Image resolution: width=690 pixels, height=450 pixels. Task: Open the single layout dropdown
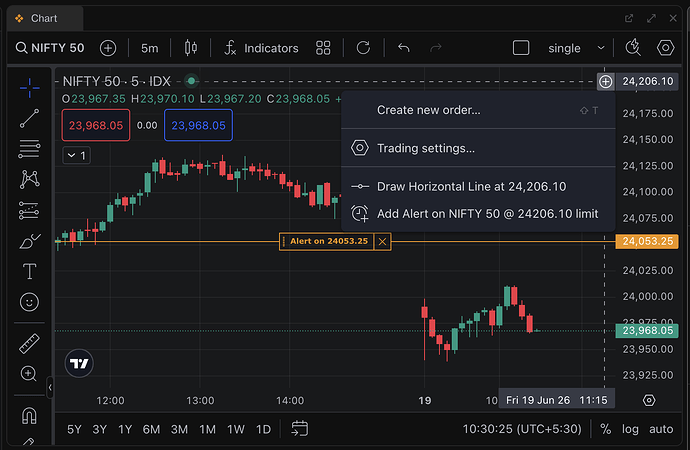click(576, 48)
